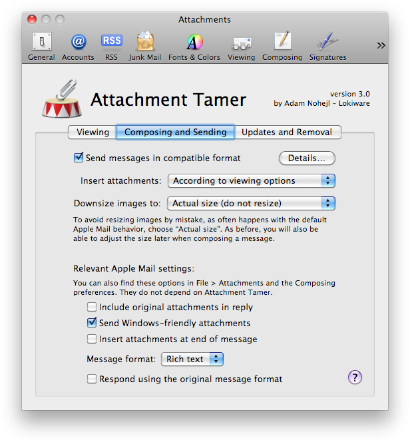The height and width of the screenshot is (442, 410).
Task: Switch to the Viewing tab
Action: click(x=92, y=132)
